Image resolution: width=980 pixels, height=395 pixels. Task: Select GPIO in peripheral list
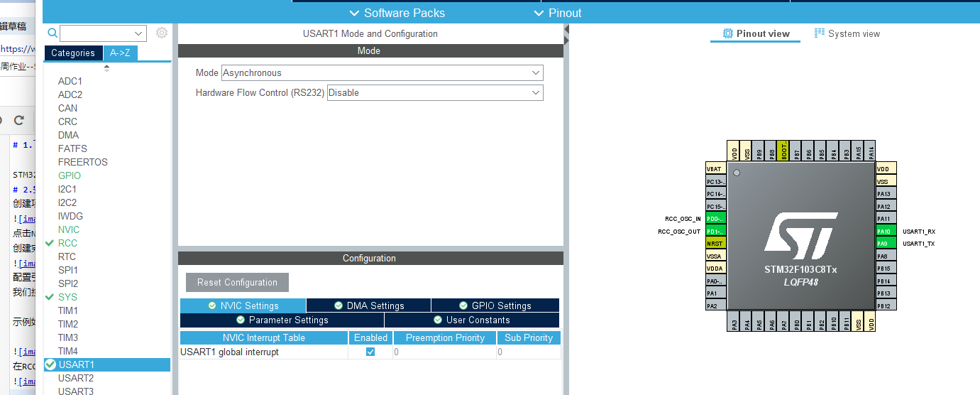click(x=70, y=175)
